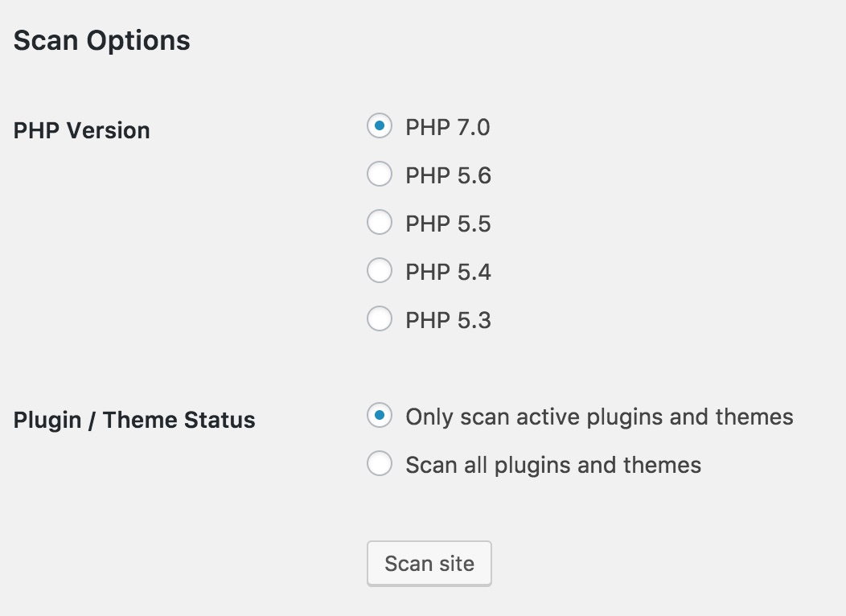The image size is (846, 616).
Task: Choose PHP 5.6 as target version
Action: pos(379,175)
